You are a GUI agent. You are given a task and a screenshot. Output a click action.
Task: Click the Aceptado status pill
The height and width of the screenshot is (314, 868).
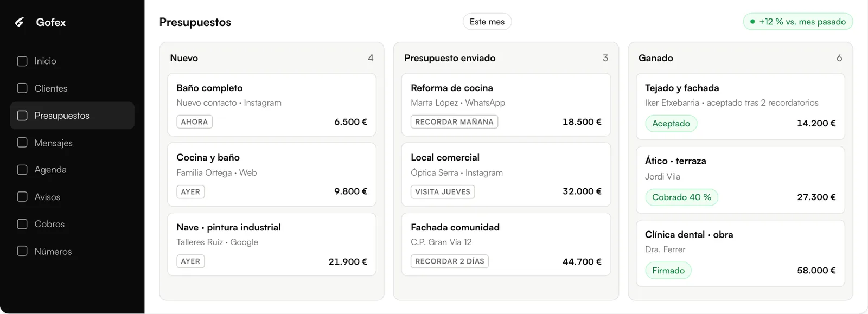point(671,124)
